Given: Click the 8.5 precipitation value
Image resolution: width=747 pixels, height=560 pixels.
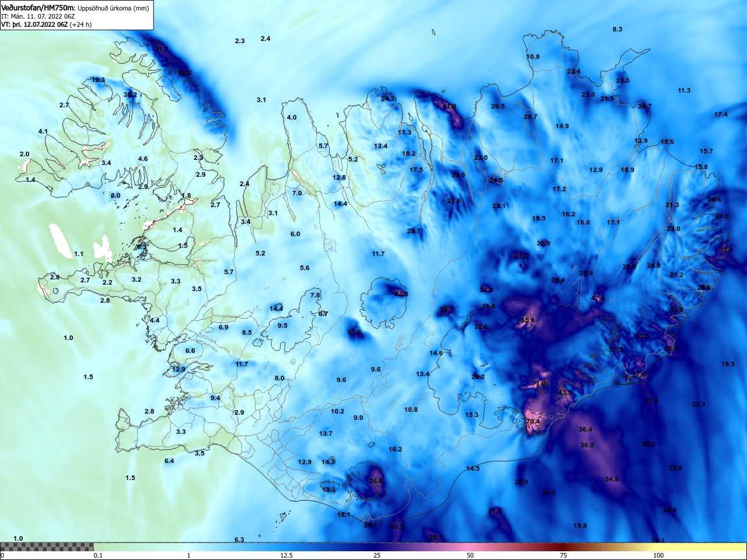Looking at the screenshot, I should [x=247, y=332].
